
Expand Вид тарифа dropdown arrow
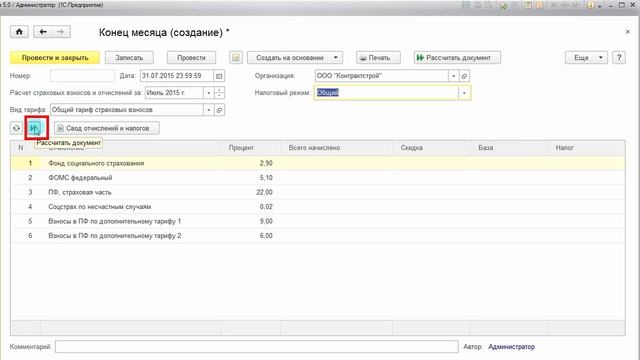tap(209, 110)
